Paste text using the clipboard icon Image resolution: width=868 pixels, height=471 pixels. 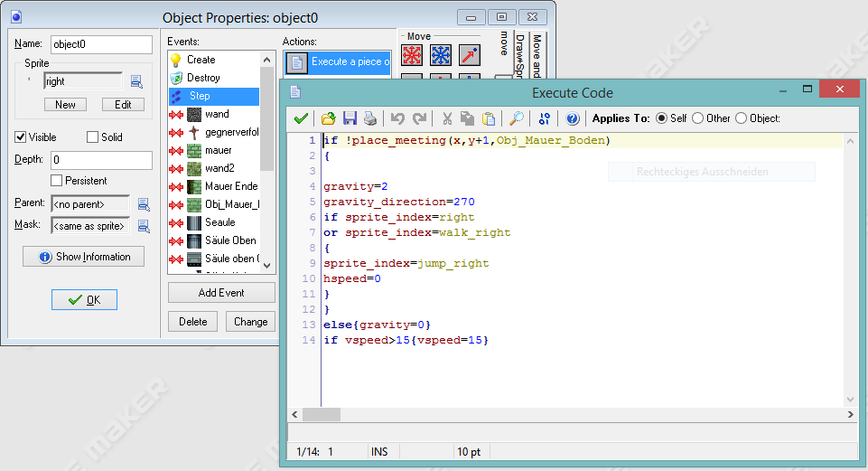point(488,118)
